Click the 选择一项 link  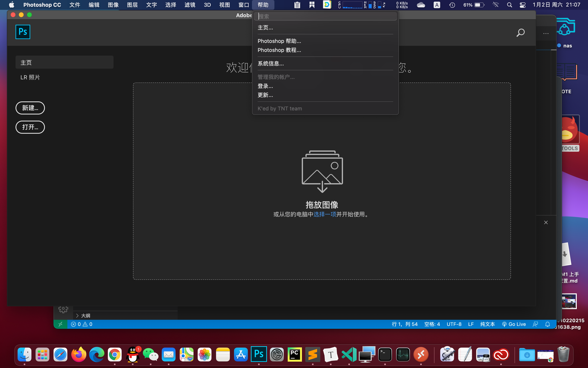click(325, 214)
